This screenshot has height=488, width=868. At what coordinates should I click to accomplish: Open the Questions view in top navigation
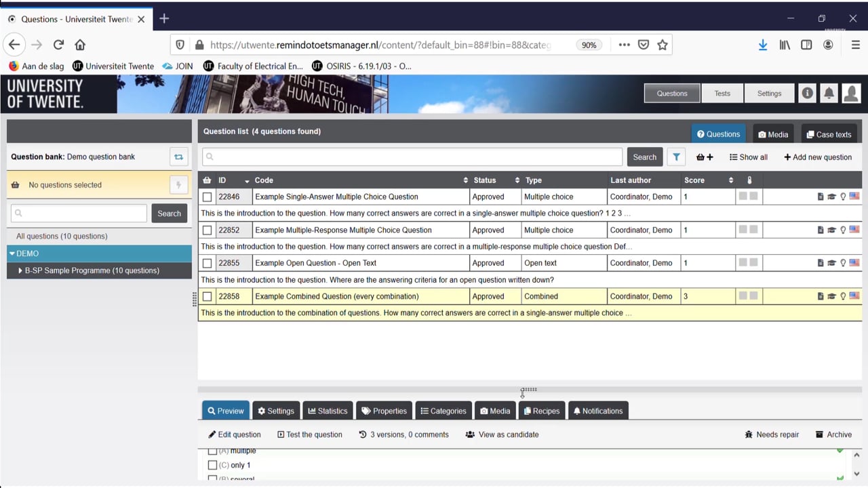(x=672, y=94)
